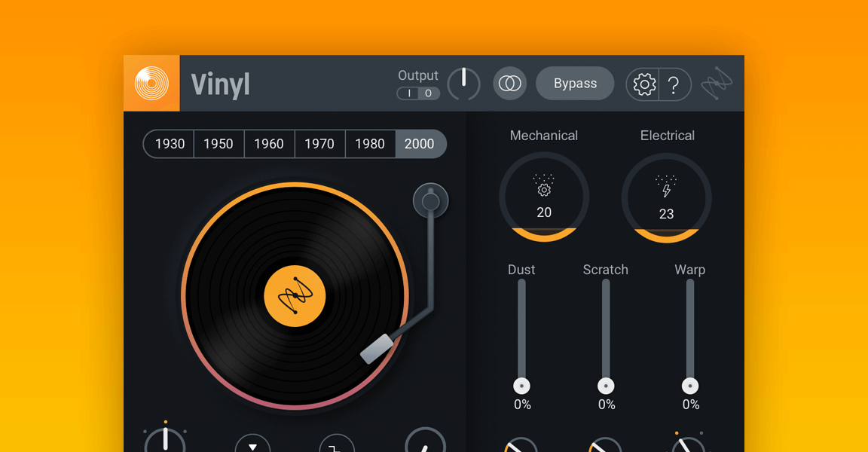Click the Bypass button
This screenshot has width=868, height=452.
click(575, 84)
